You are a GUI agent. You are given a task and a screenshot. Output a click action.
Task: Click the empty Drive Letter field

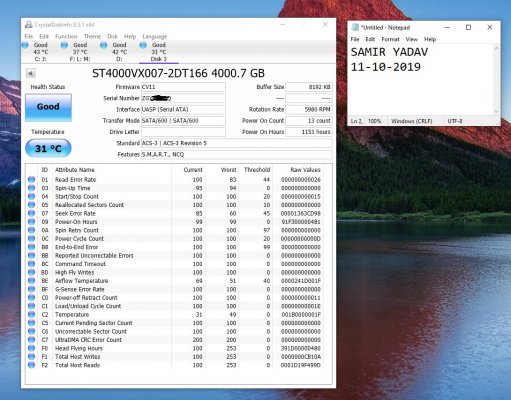183,132
